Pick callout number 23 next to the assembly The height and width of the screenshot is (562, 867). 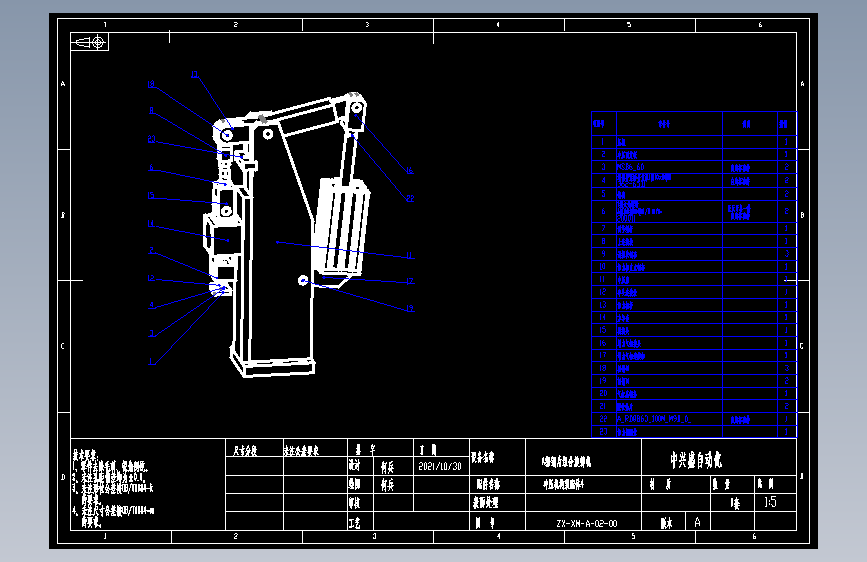[x=152, y=139]
